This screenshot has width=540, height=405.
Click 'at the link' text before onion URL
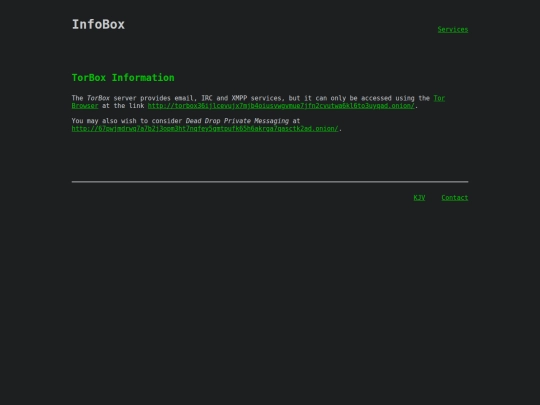point(123,106)
